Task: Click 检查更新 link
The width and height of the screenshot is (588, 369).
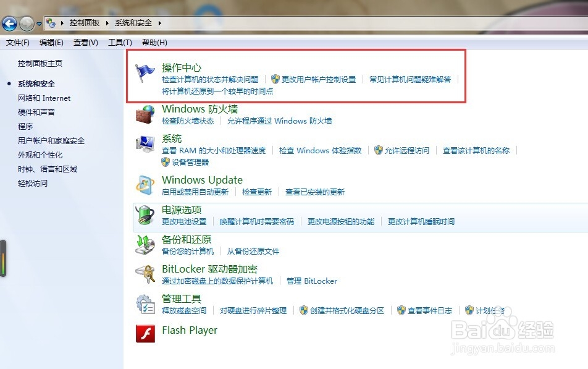Action: pos(257,192)
